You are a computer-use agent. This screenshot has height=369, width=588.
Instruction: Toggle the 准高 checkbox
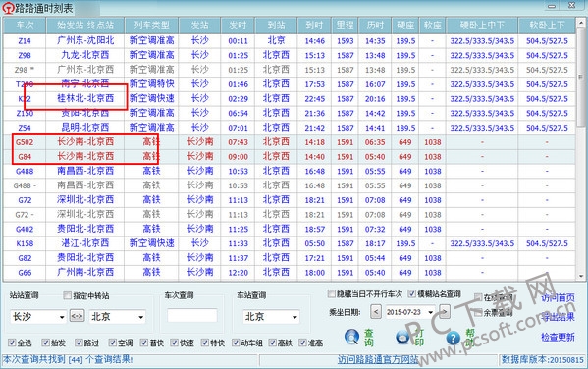coord(302,343)
